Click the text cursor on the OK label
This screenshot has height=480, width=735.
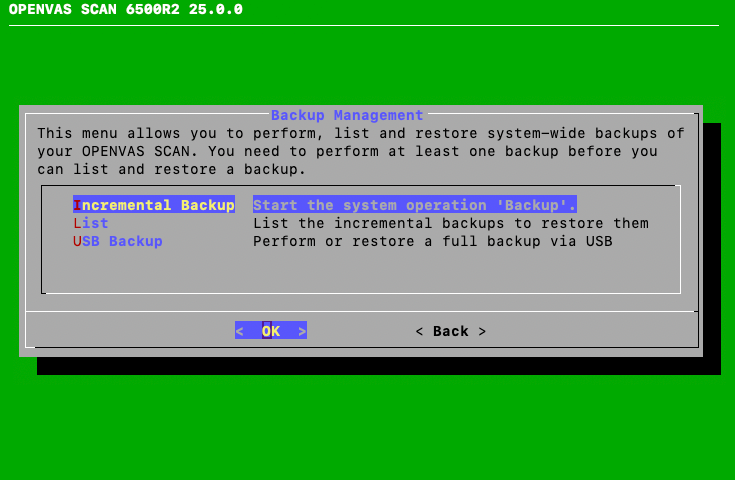coord(267,331)
